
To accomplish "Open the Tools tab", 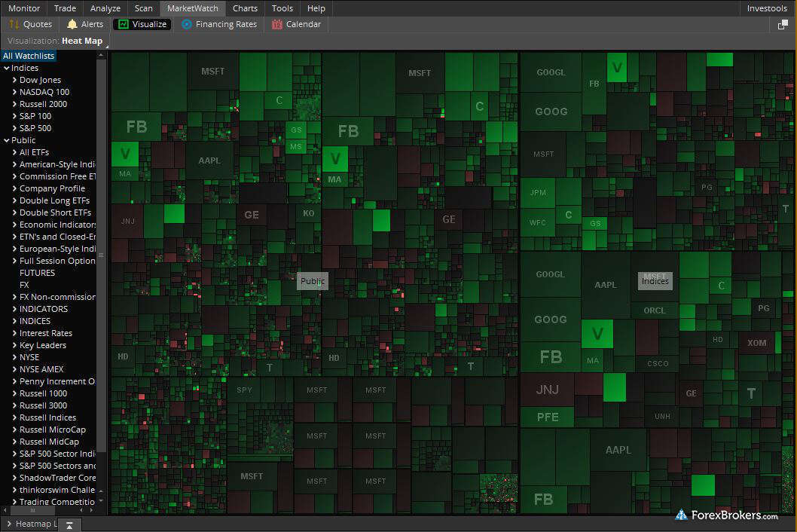I will click(282, 8).
